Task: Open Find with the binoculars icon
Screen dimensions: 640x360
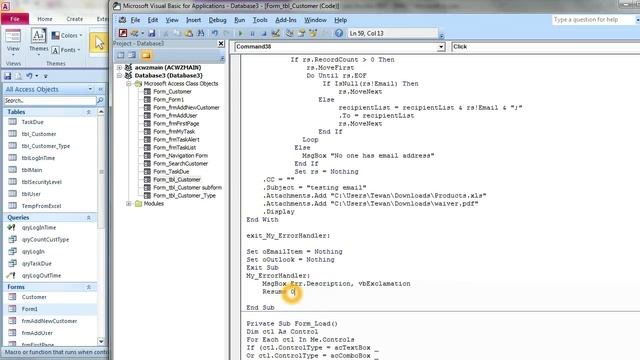Action: point(201,33)
